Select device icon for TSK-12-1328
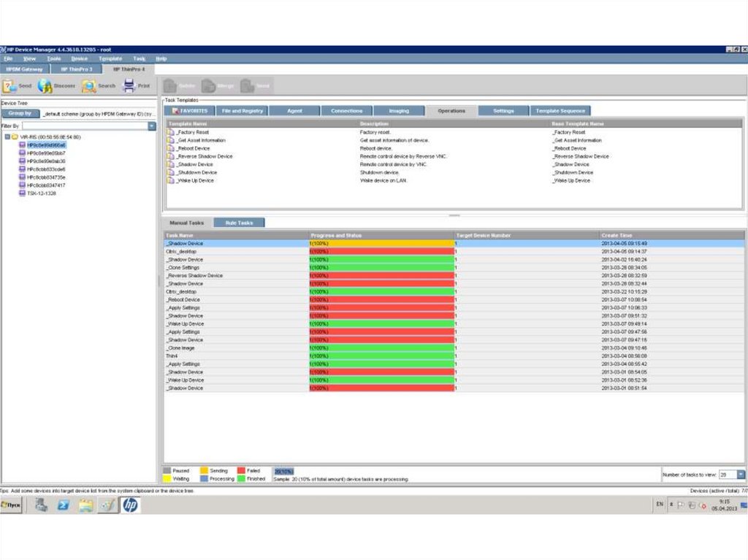 click(x=22, y=193)
